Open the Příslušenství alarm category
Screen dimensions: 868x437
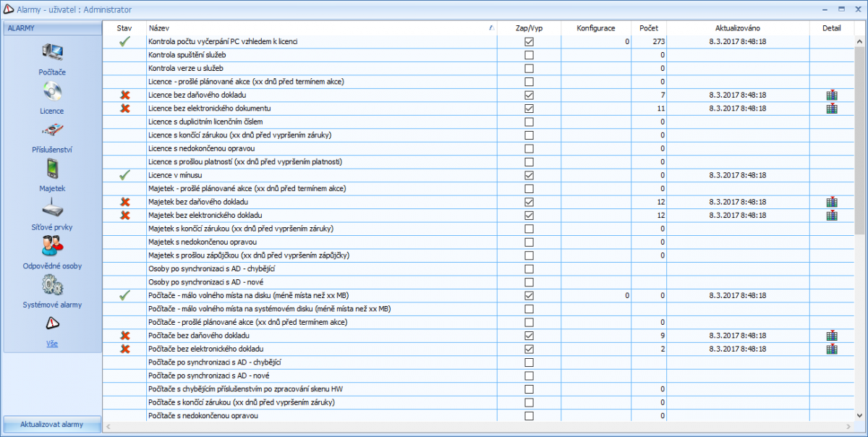52,130
